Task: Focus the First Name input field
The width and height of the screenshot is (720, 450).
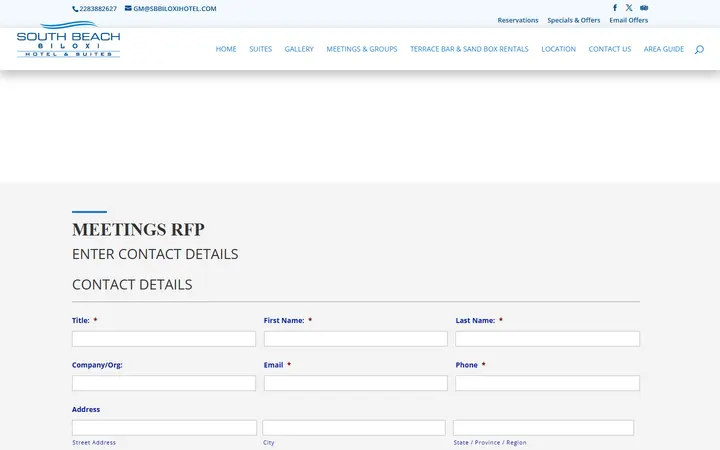Action: [355, 339]
